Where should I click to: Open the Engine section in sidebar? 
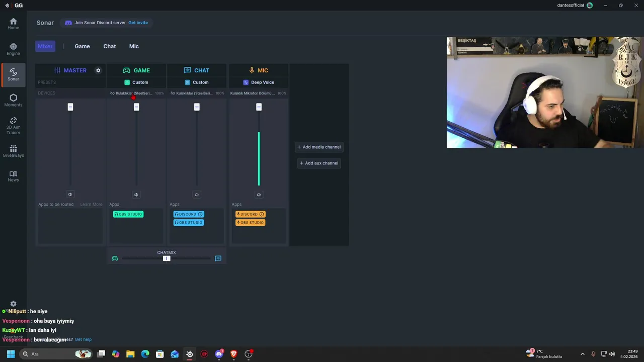[13, 49]
